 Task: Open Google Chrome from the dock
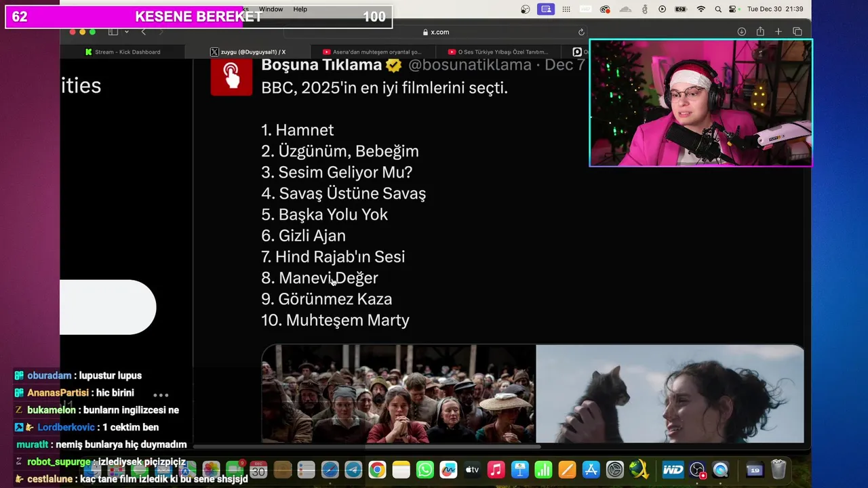(378, 470)
